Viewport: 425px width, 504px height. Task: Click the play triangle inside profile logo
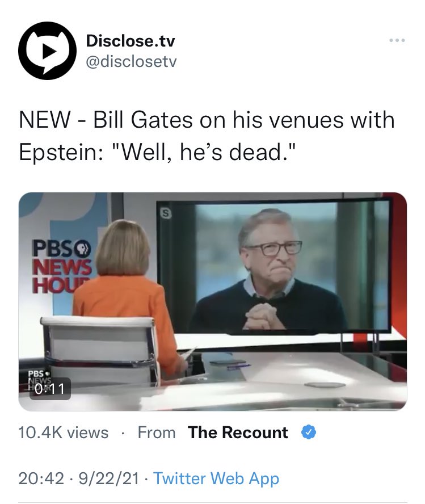pos(48,52)
